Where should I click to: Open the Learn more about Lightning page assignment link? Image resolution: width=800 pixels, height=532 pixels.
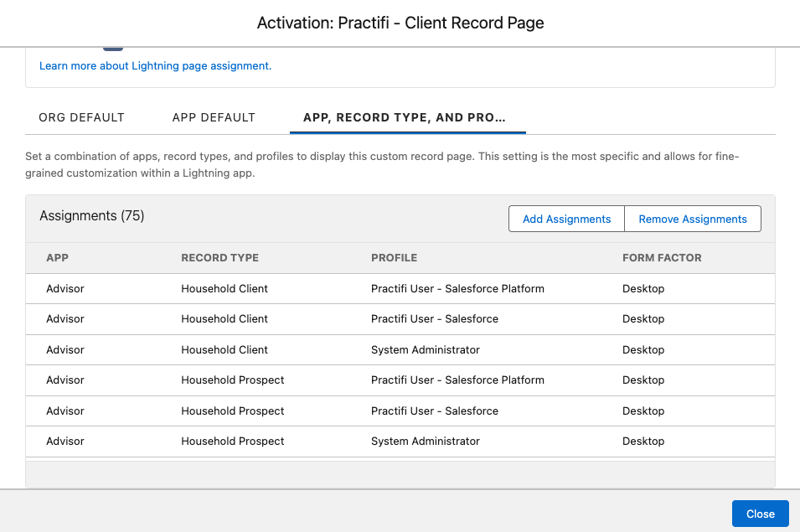[155, 66]
